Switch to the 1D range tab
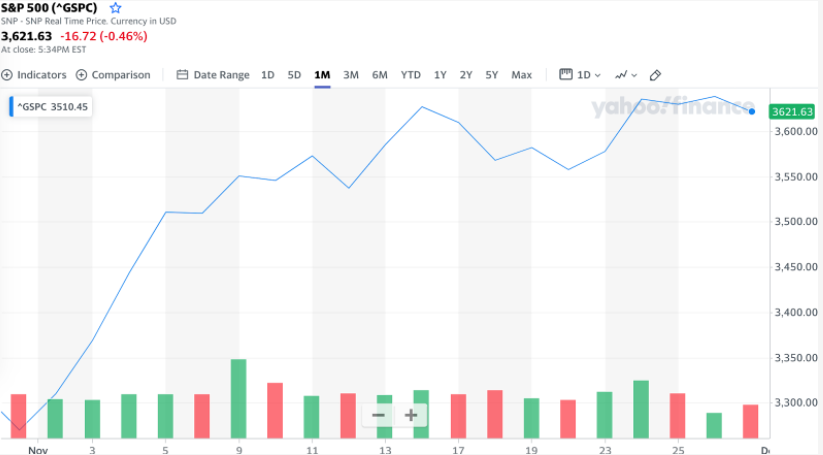The width and height of the screenshot is (823, 455). 268,75
